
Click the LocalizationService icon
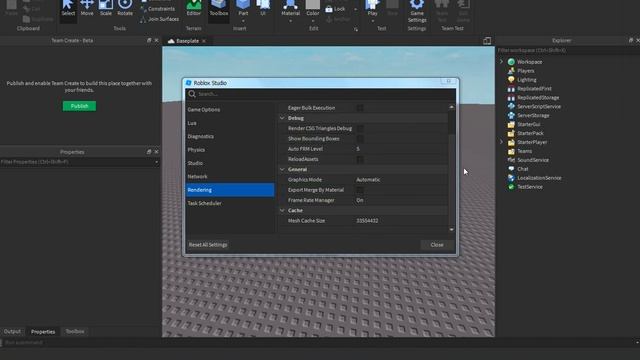pos(511,178)
